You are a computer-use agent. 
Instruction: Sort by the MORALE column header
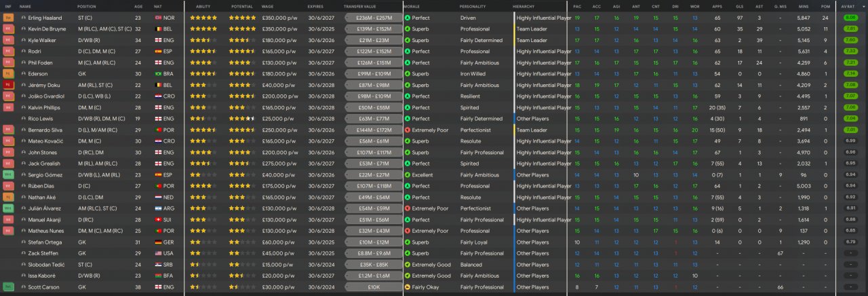[x=412, y=6]
